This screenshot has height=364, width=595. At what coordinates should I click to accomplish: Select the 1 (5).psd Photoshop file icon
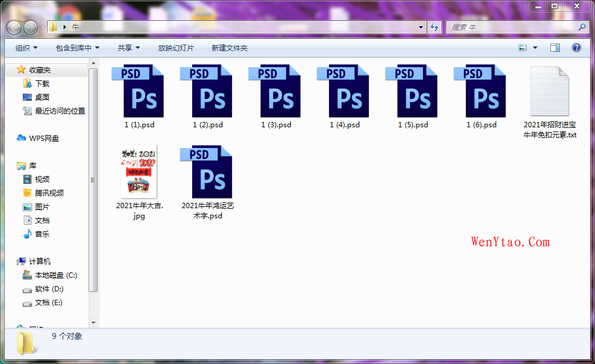[411, 91]
